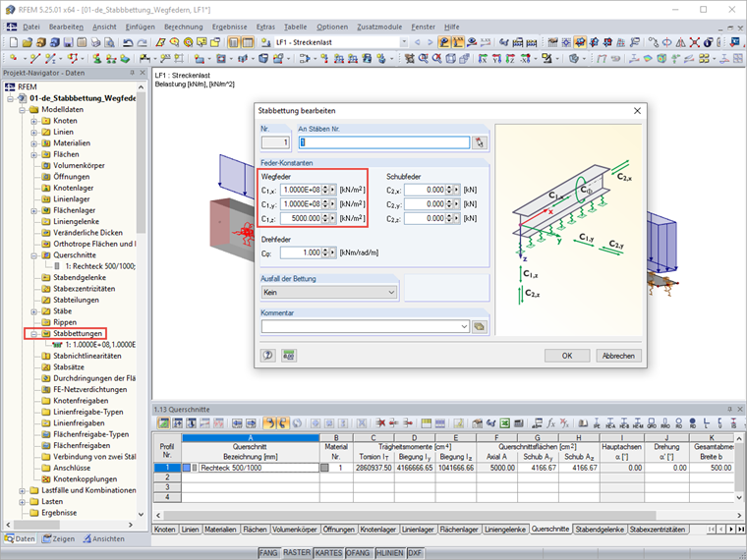
Task: Toggle RASTER grid in status bar
Action: click(x=297, y=553)
